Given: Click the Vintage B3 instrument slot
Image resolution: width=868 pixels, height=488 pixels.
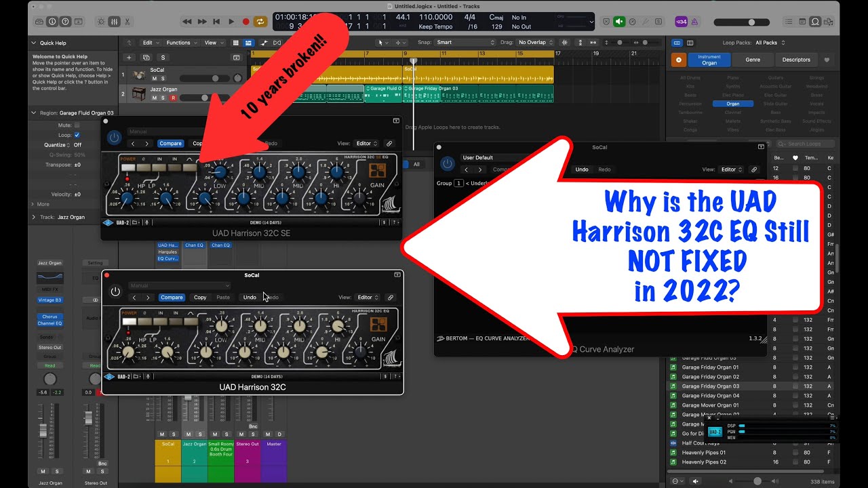Looking at the screenshot, I should [50, 300].
